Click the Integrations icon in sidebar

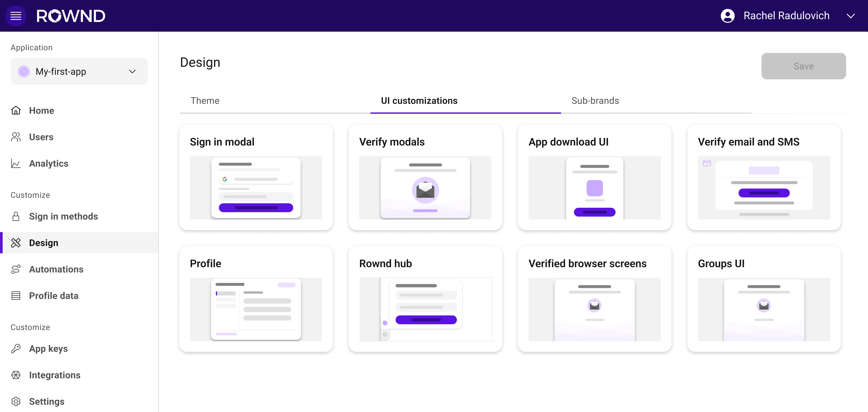point(16,375)
